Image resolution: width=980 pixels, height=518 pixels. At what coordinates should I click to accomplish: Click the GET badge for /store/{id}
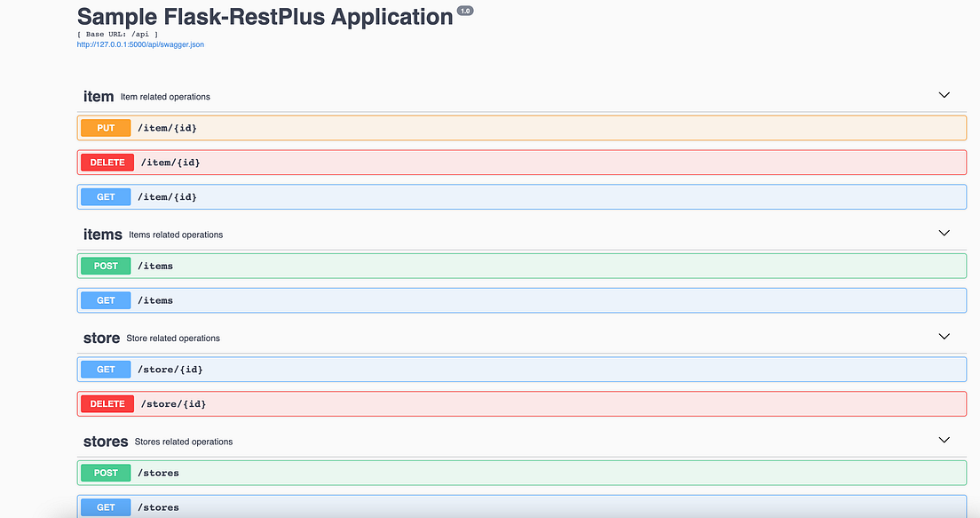click(x=106, y=369)
